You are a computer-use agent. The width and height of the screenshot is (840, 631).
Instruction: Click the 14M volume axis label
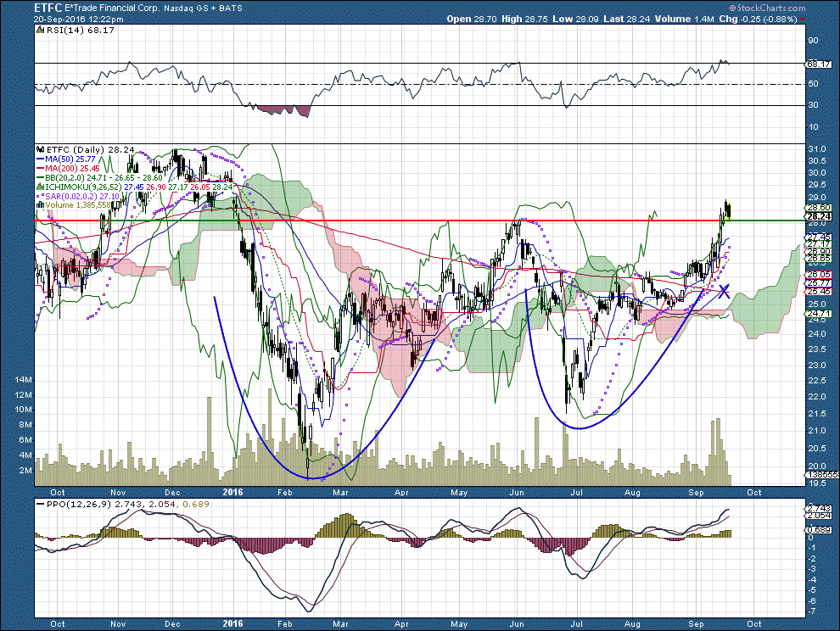pyautogui.click(x=24, y=380)
